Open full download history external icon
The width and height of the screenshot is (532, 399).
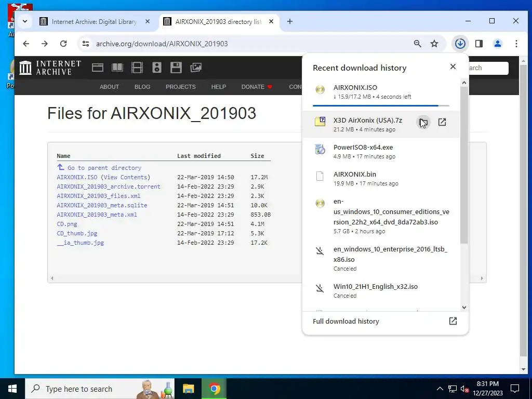click(453, 321)
